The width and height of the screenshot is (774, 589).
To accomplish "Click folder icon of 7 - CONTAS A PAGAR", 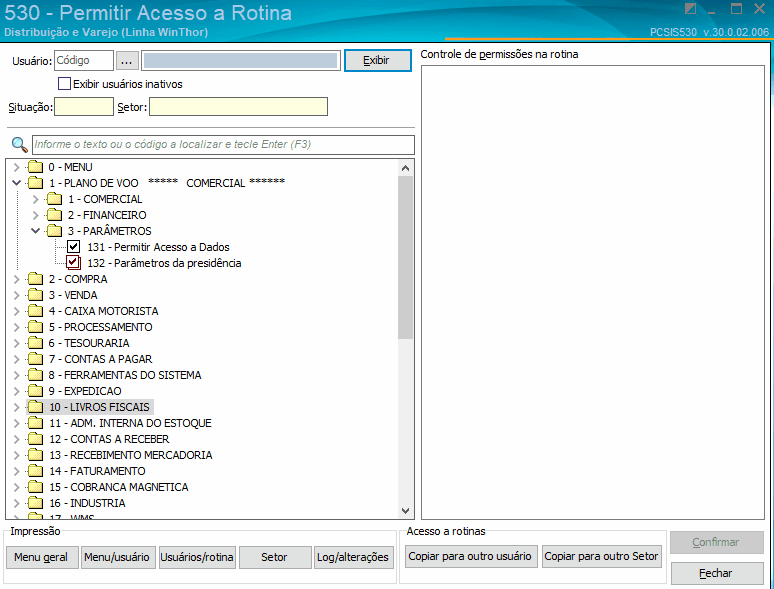I will pos(36,359).
